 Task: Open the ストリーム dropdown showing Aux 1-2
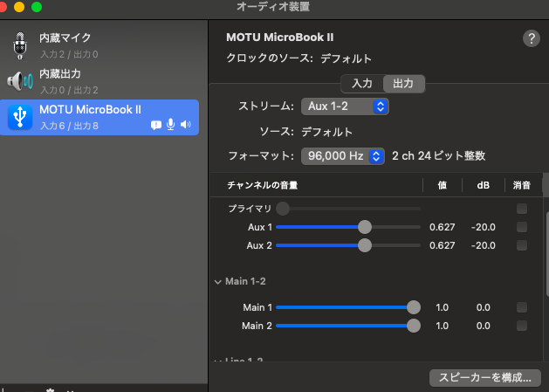(345, 107)
